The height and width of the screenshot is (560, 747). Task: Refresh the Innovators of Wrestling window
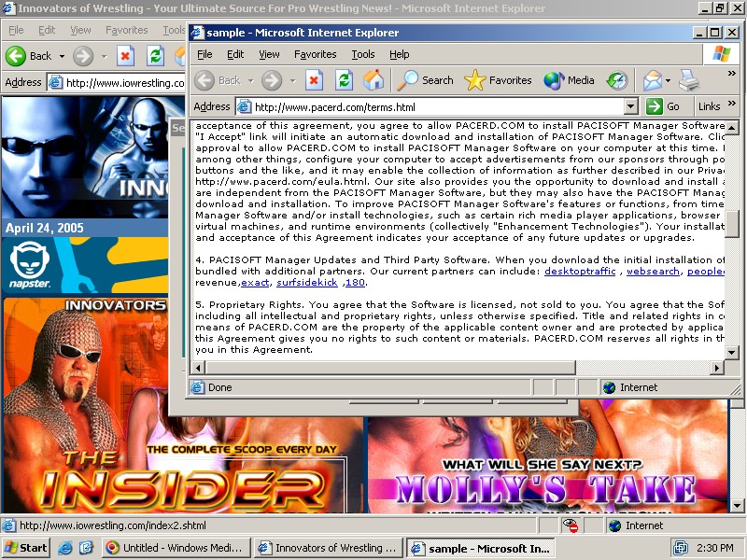click(x=155, y=56)
